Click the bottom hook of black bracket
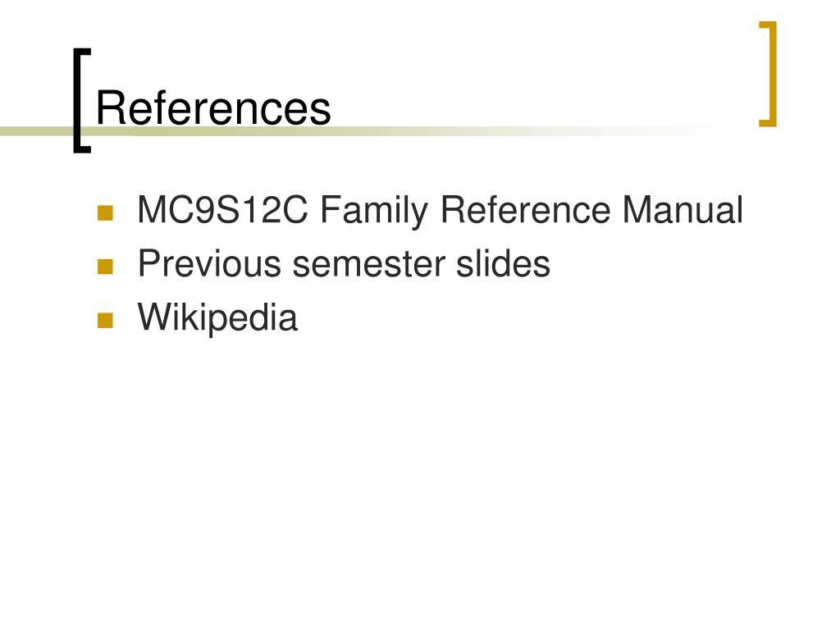840x630 pixels. pyautogui.click(x=83, y=149)
